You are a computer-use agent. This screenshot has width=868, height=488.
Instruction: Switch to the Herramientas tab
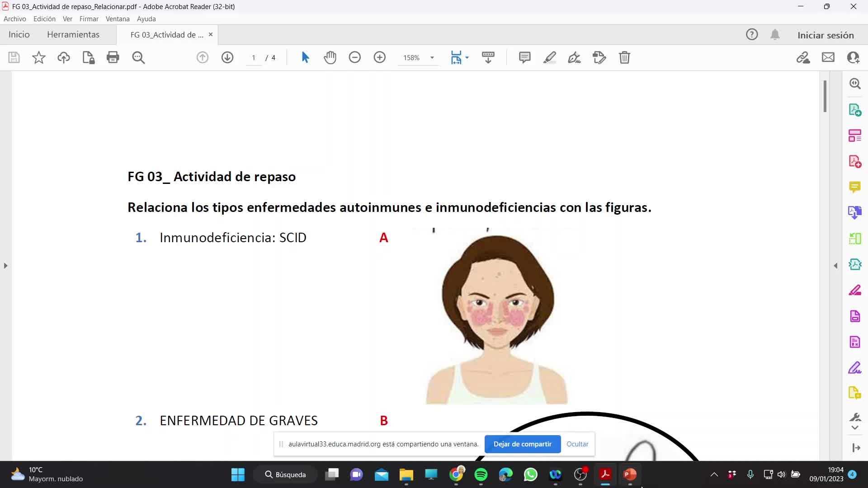73,35
